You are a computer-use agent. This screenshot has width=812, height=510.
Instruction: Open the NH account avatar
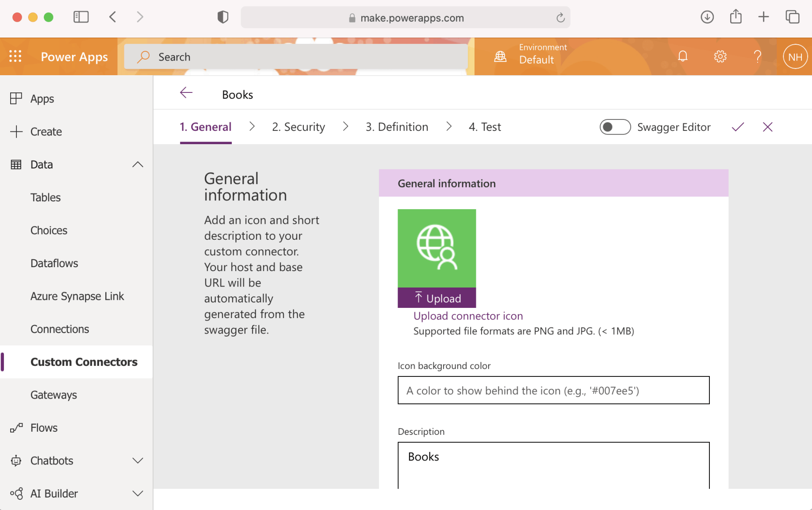[x=795, y=57]
